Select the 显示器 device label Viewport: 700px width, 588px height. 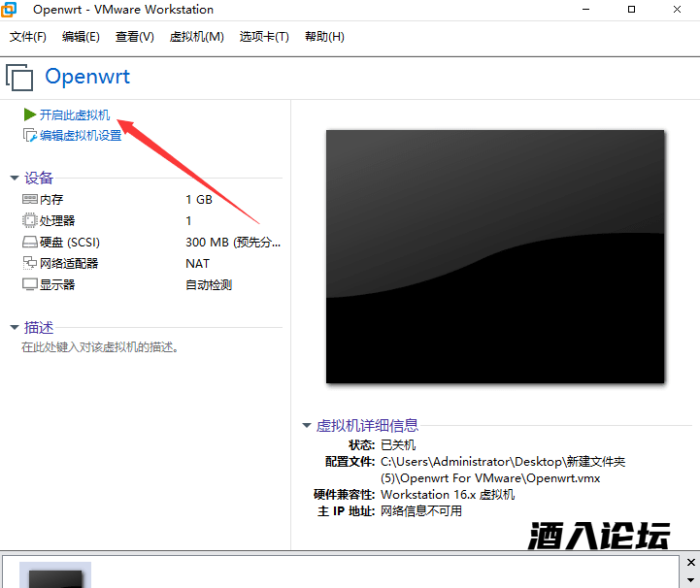coord(57,285)
